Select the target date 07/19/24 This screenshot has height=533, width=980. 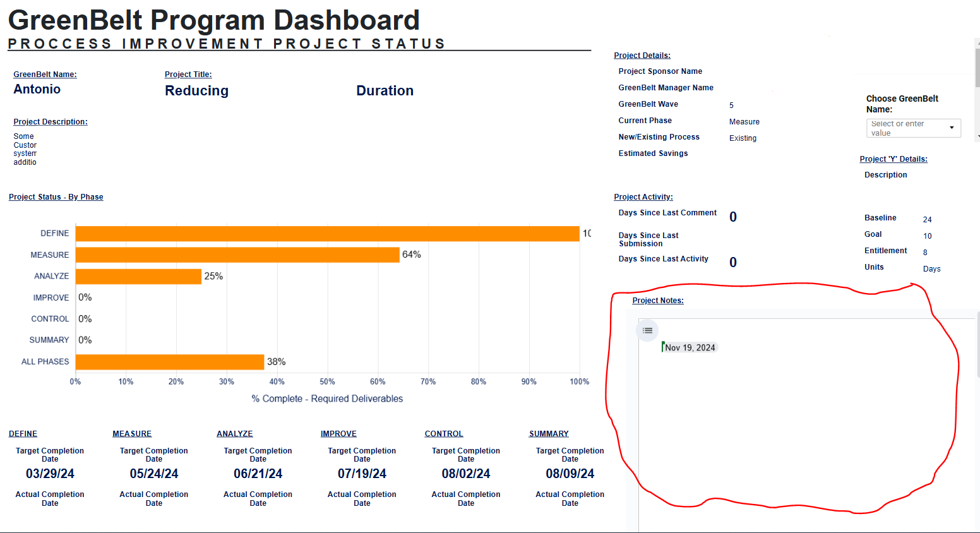362,474
